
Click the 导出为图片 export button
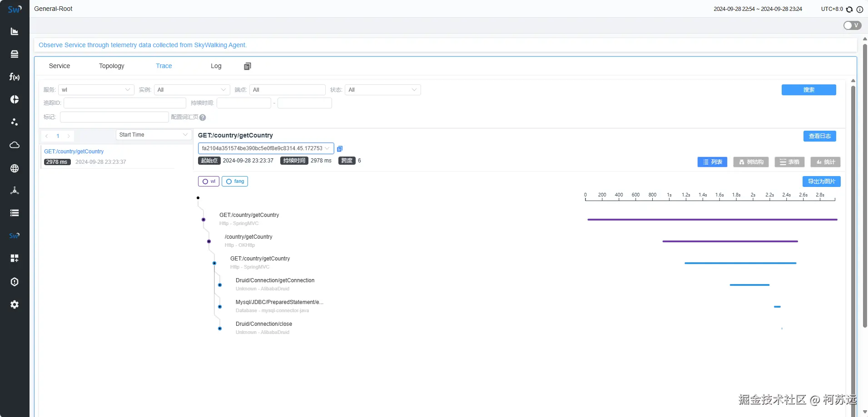[x=822, y=182]
